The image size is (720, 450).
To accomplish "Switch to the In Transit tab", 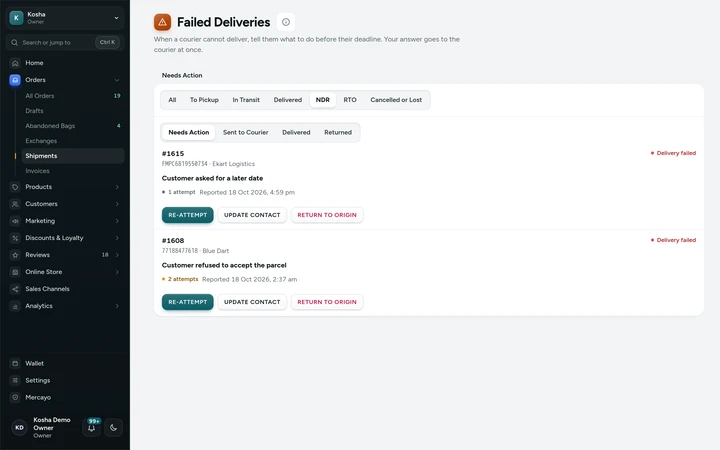I will [246, 100].
